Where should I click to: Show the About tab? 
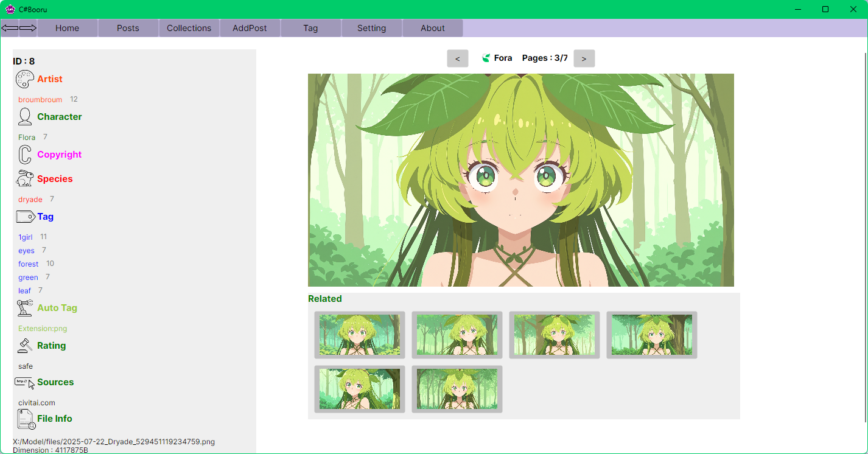coord(433,28)
